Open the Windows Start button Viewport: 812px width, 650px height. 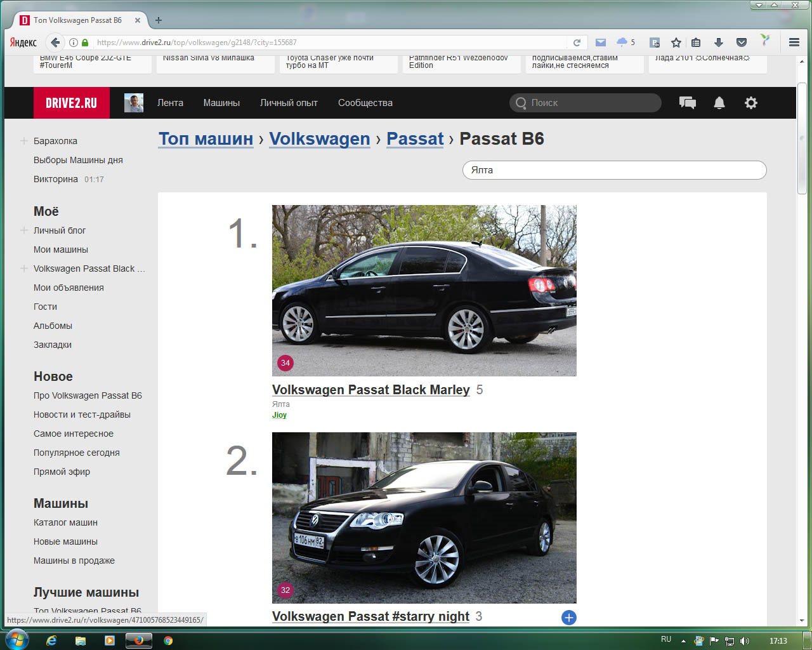(x=16, y=639)
